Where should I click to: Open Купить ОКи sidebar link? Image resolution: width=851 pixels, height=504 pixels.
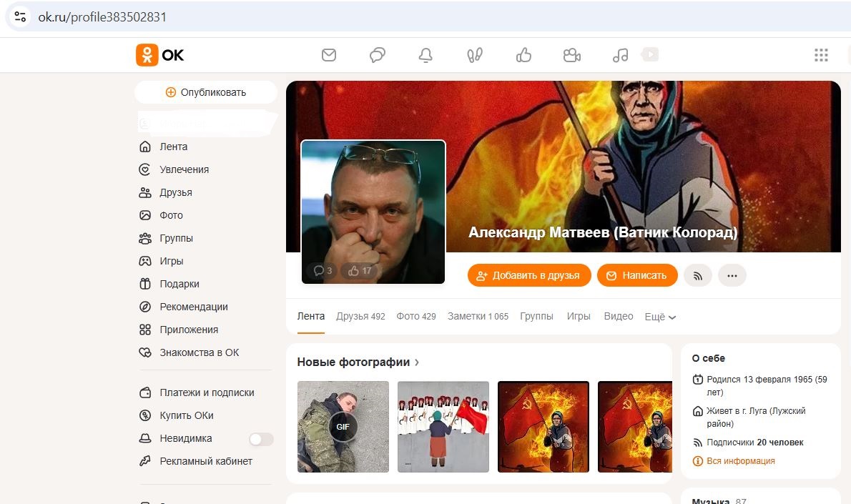187,415
